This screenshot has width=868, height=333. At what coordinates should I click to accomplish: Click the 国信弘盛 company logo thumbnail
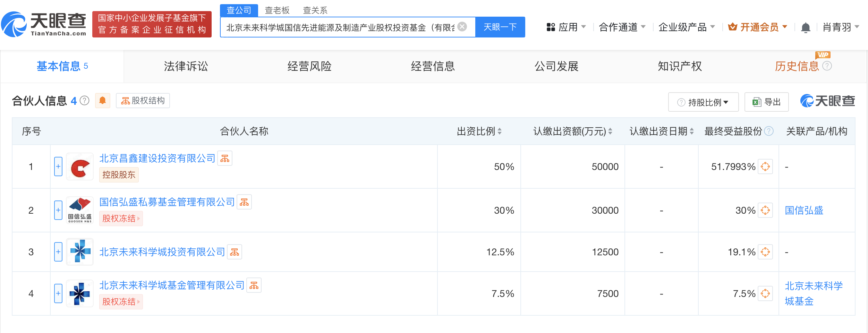[80, 210]
